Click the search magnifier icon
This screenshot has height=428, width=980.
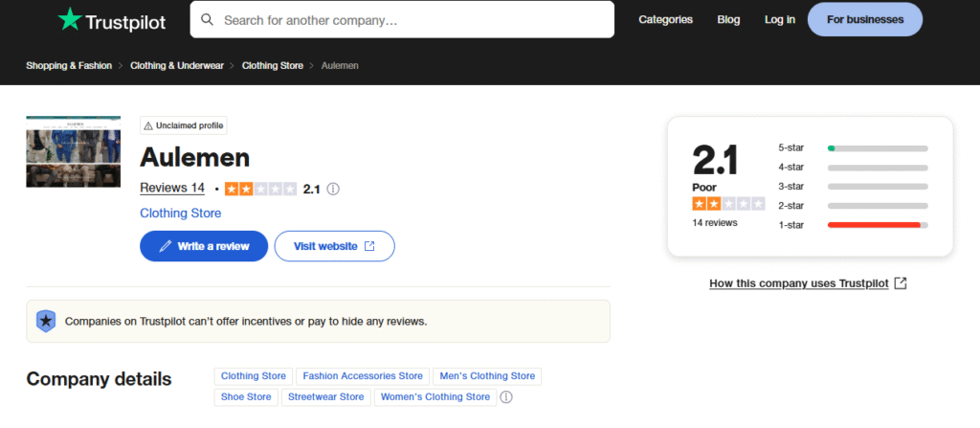pos(206,19)
